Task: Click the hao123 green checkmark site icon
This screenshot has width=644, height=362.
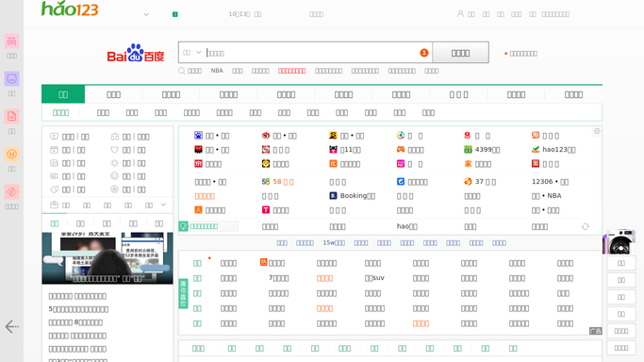Action: click(x=536, y=149)
